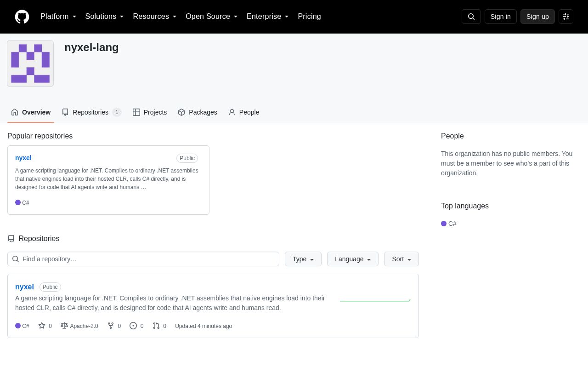
Task: Click the fork icon in nyxel row
Action: (x=111, y=326)
